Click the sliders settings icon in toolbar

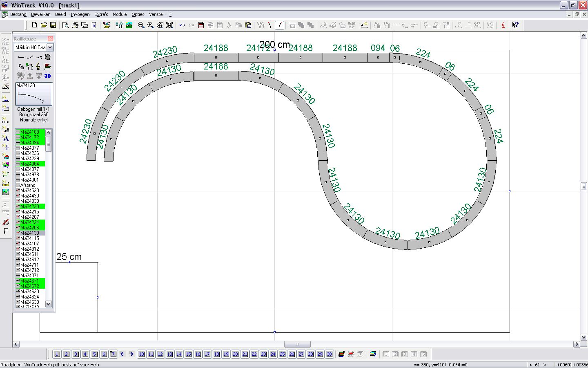click(119, 25)
